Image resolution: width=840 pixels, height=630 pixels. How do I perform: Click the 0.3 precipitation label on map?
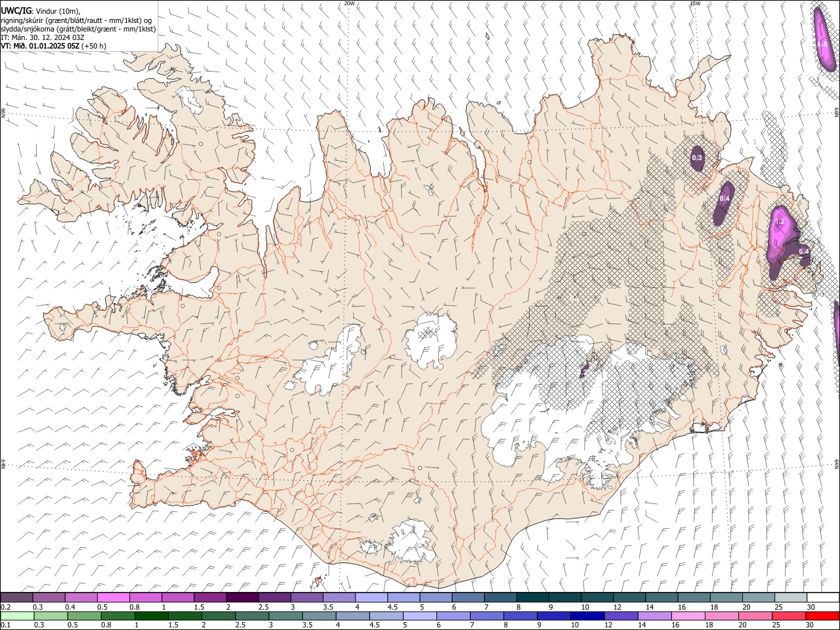[697, 157]
